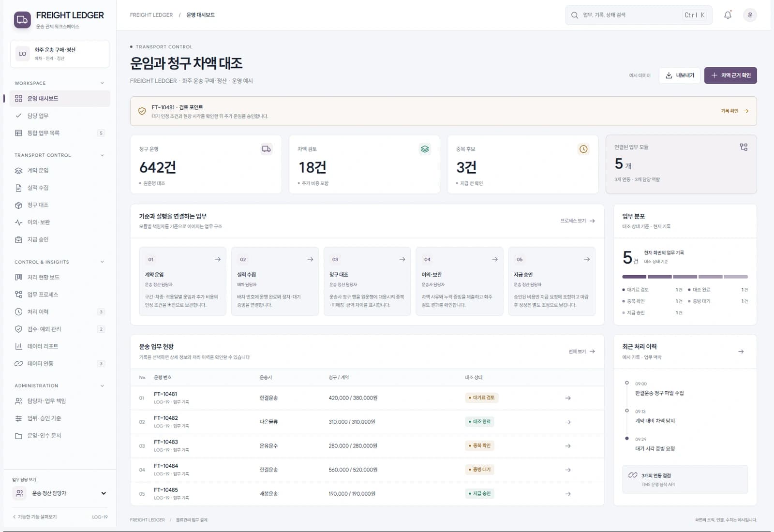Click the 업무 분포 status progress bar
Viewport: 774px width, 532px height.
pyautogui.click(x=685, y=277)
